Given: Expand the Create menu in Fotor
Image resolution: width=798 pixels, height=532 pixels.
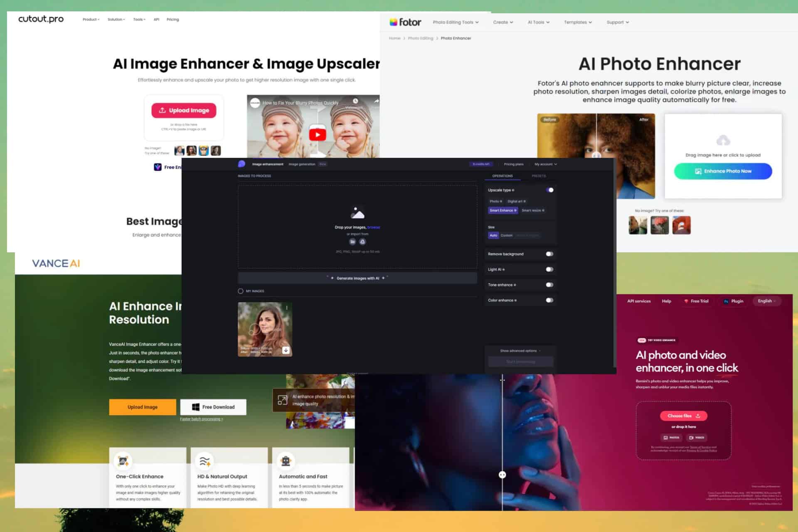Looking at the screenshot, I should point(503,22).
